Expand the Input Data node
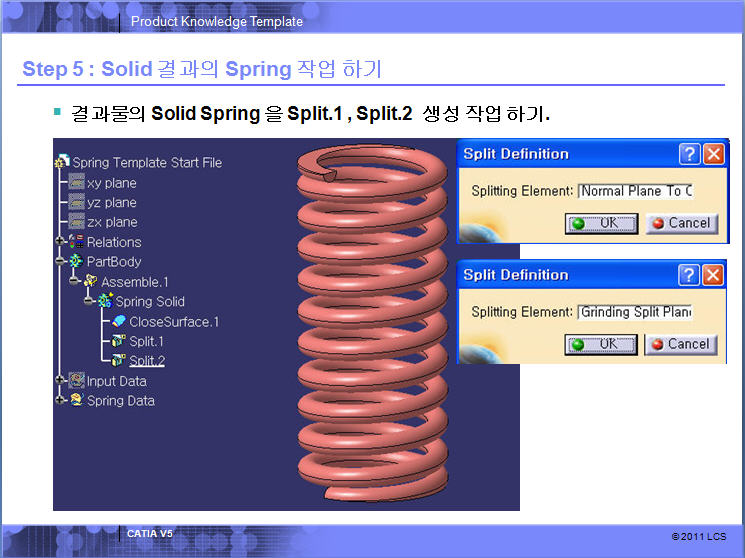 click(x=60, y=381)
